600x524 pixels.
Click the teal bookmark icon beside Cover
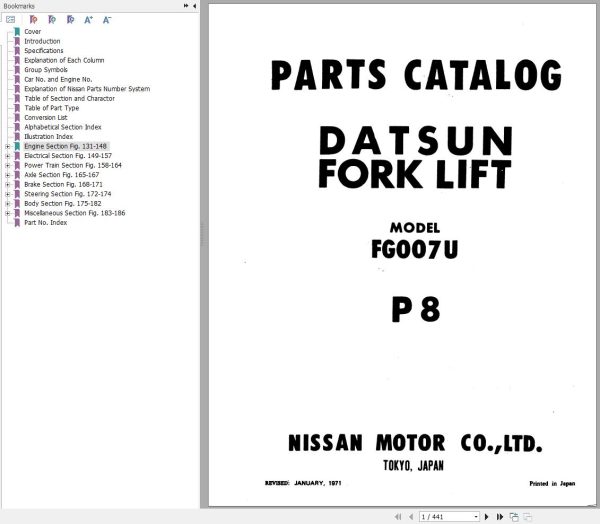17,31
